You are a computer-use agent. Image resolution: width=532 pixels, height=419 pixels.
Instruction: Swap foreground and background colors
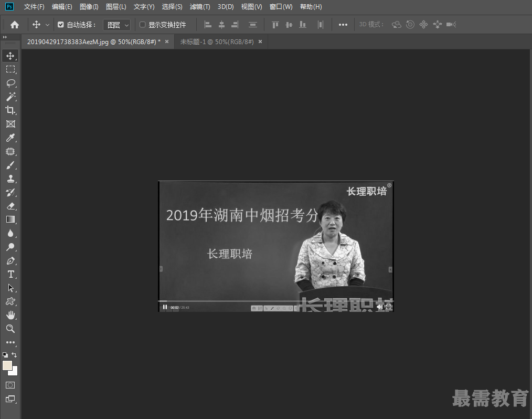pyautogui.click(x=14, y=355)
